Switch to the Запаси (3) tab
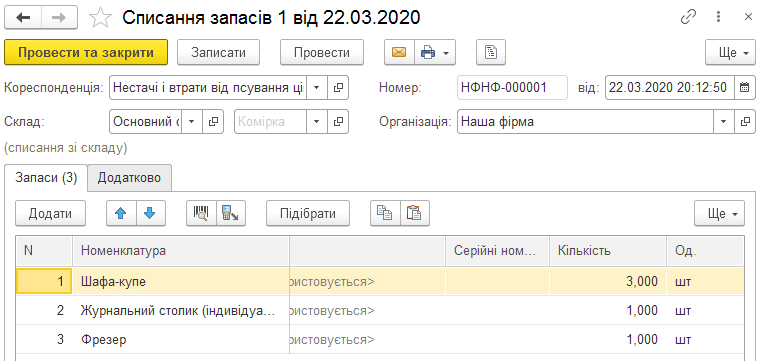 point(46,177)
